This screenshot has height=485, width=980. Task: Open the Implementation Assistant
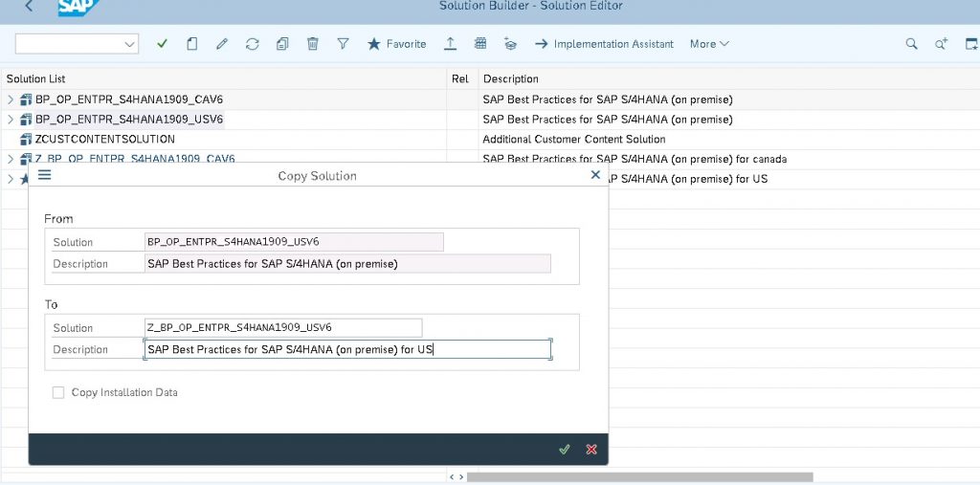pos(605,44)
